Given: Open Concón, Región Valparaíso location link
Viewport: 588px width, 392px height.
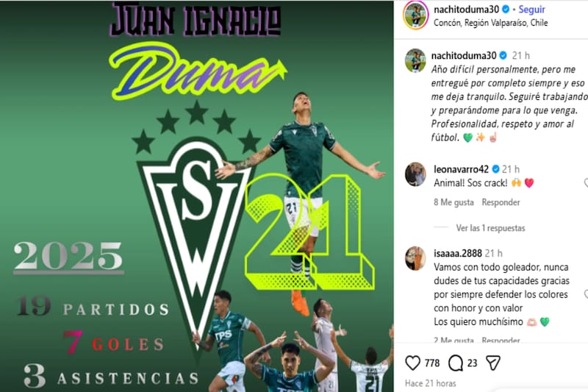Looking at the screenshot, I should 490,23.
